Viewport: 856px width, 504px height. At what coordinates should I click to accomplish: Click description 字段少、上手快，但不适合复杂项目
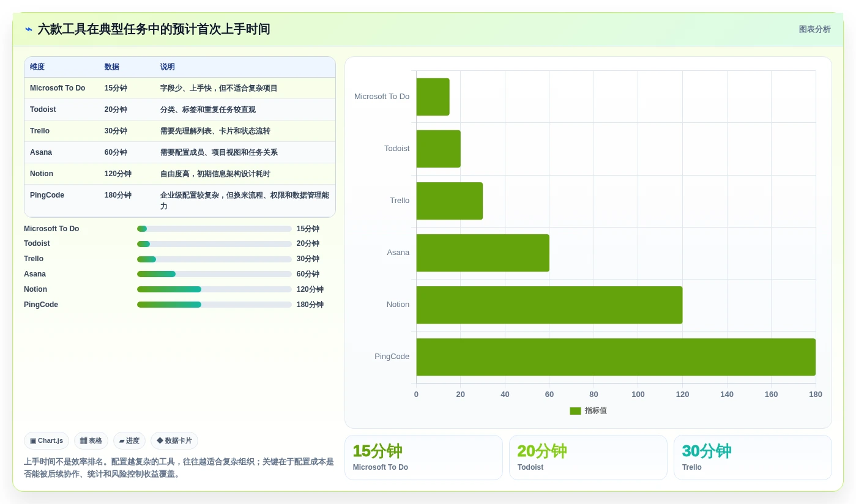point(219,88)
